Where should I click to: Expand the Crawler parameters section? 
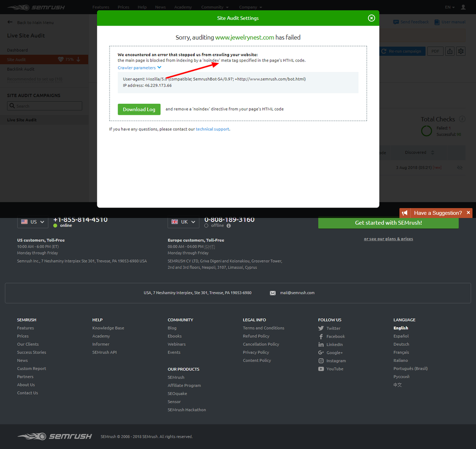tap(139, 68)
